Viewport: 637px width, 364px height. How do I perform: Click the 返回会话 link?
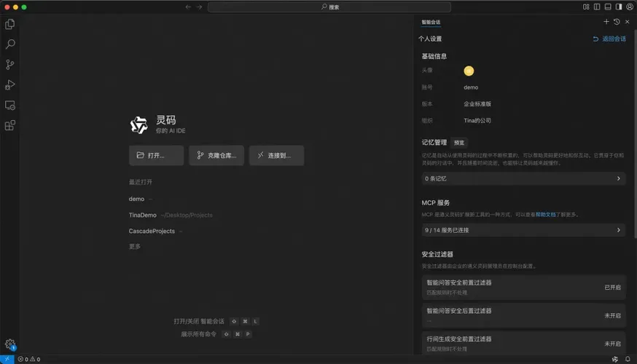(x=609, y=39)
